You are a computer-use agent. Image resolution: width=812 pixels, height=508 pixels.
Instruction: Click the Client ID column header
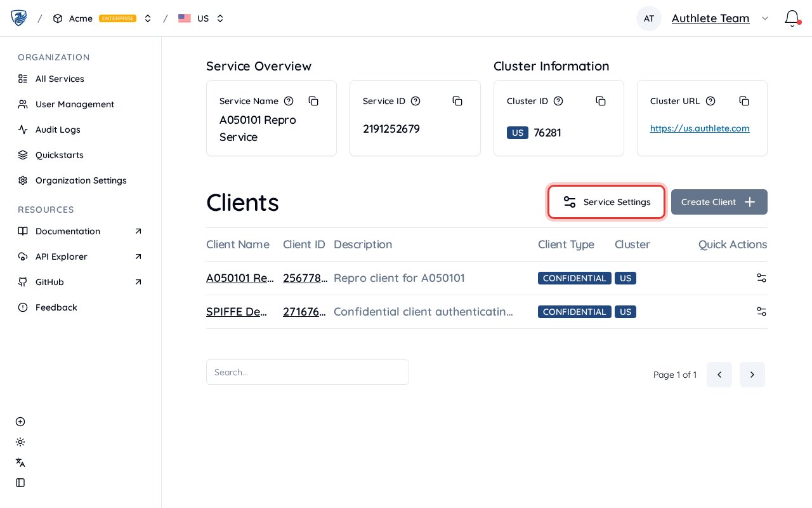[x=304, y=244]
